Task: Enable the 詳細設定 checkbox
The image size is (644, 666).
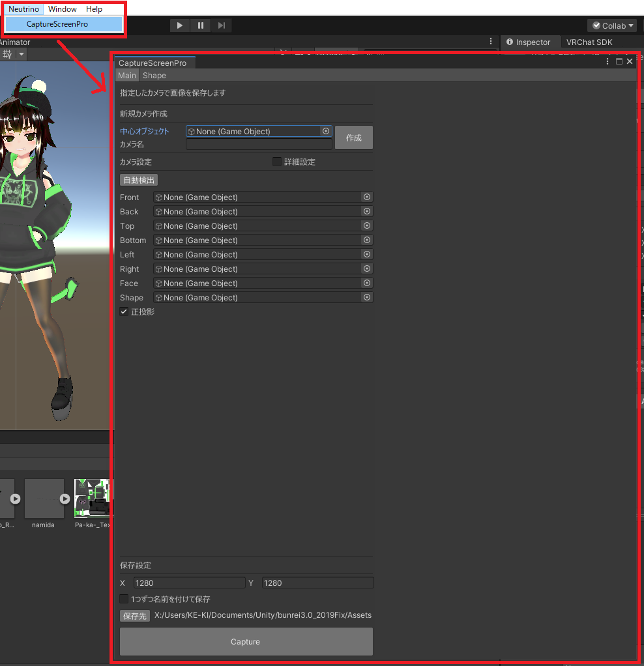Action: 277,162
